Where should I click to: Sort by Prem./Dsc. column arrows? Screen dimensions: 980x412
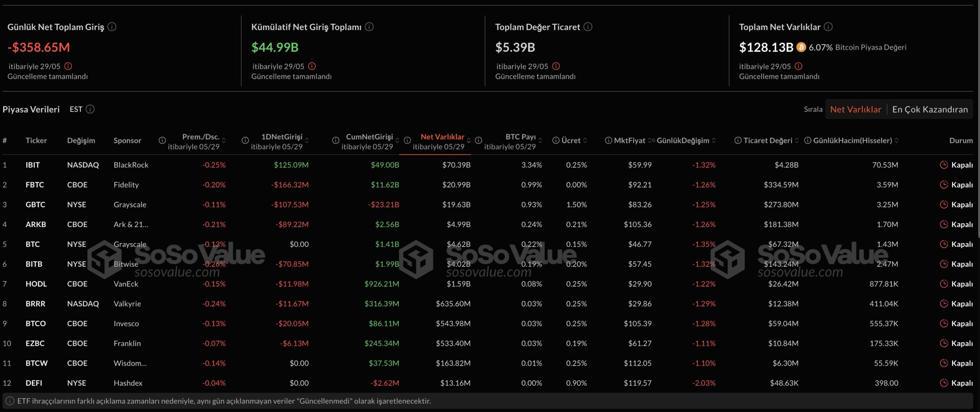click(x=224, y=141)
